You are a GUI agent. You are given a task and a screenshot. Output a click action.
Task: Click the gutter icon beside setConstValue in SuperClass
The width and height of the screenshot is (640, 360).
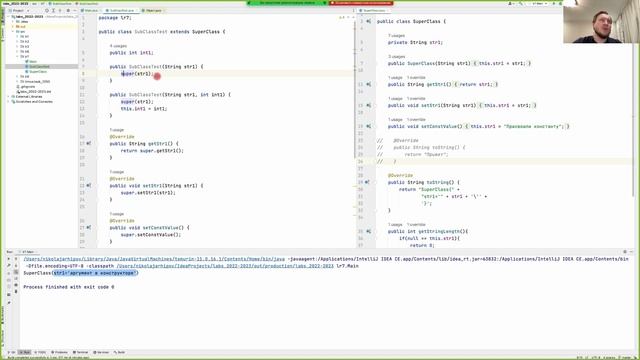tap(369, 127)
